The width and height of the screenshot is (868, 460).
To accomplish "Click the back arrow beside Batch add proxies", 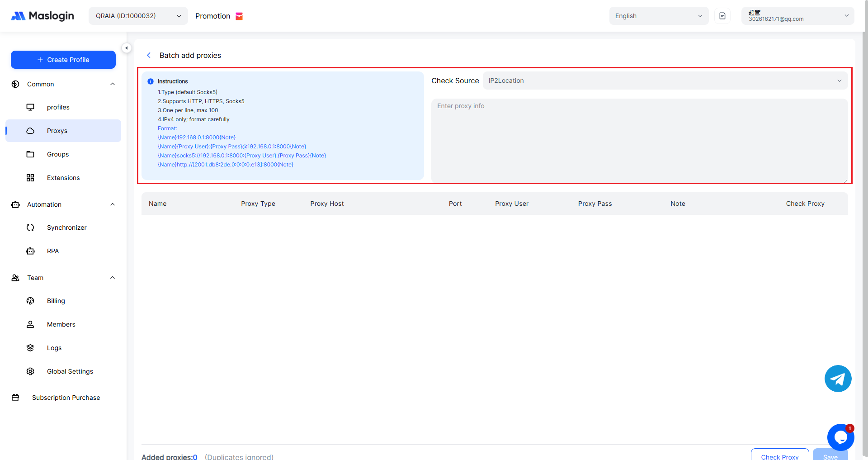I will pyautogui.click(x=149, y=55).
